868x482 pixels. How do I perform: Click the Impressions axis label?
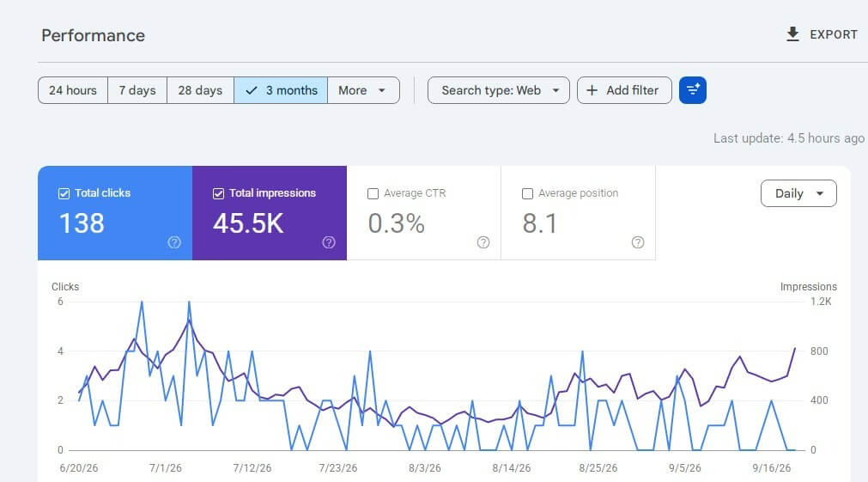[x=808, y=286]
